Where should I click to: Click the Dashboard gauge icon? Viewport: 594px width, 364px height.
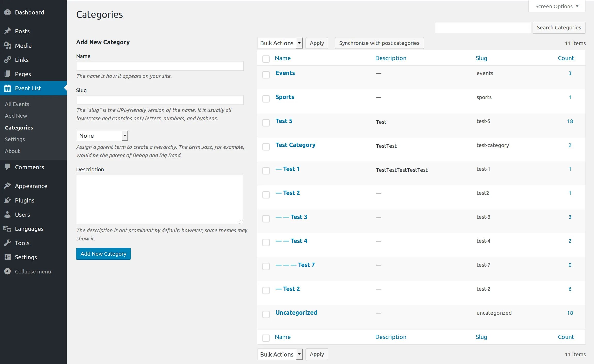point(7,12)
